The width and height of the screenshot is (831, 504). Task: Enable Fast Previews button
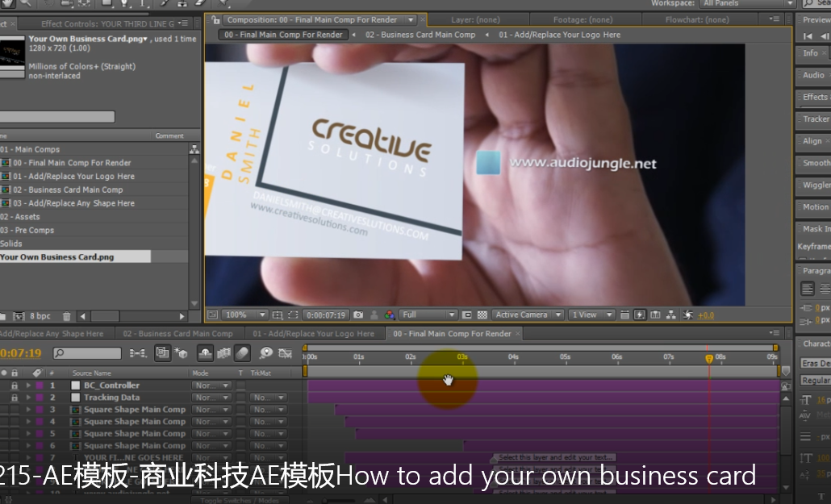pyautogui.click(x=640, y=314)
